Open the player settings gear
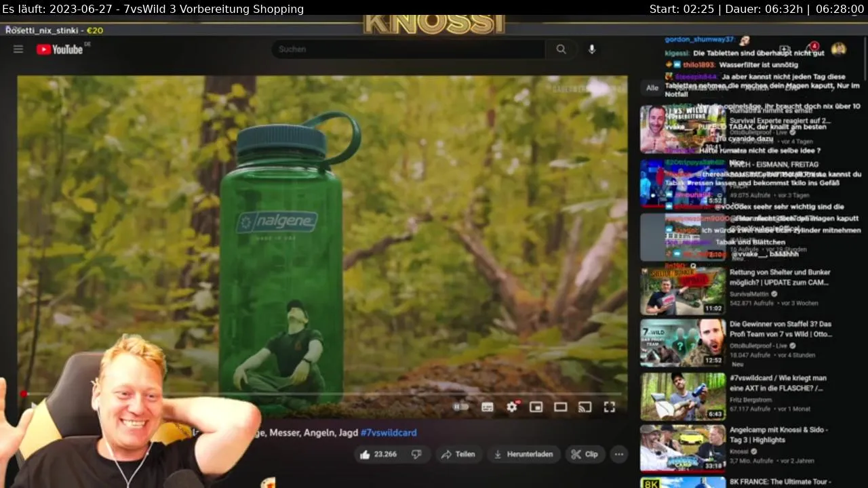 coord(512,407)
